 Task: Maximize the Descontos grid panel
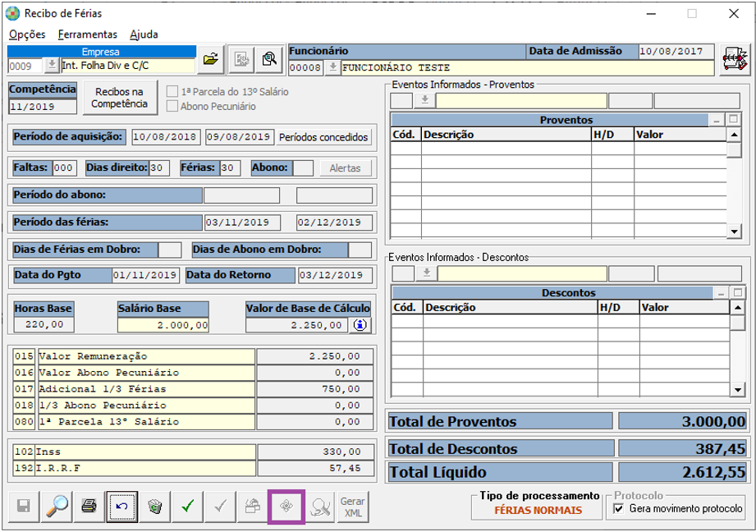pyautogui.click(x=738, y=292)
